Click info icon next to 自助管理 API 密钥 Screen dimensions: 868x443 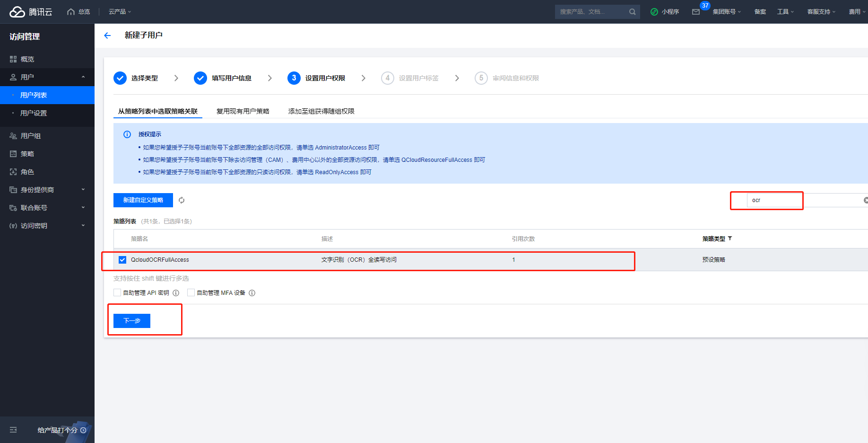pos(176,293)
